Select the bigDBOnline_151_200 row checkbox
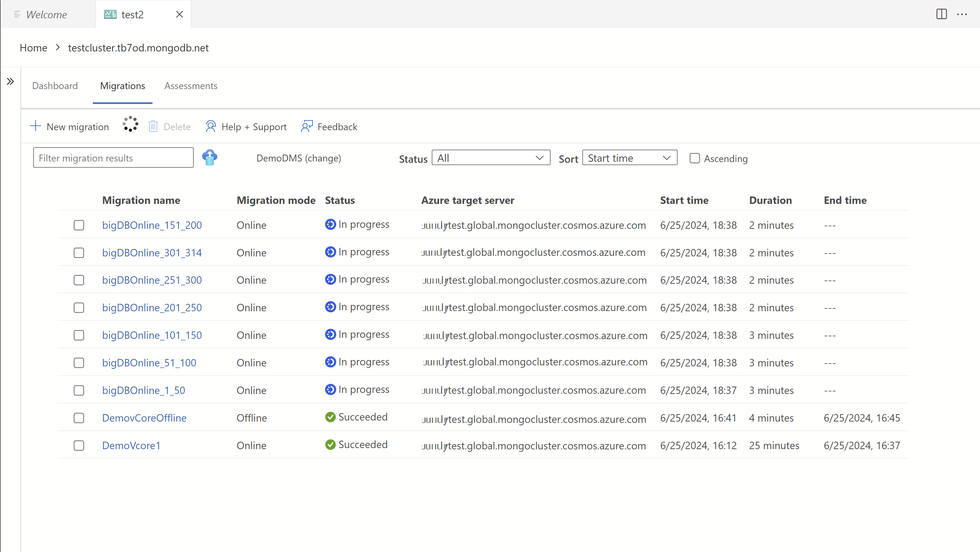The width and height of the screenshot is (980, 552). (x=79, y=225)
